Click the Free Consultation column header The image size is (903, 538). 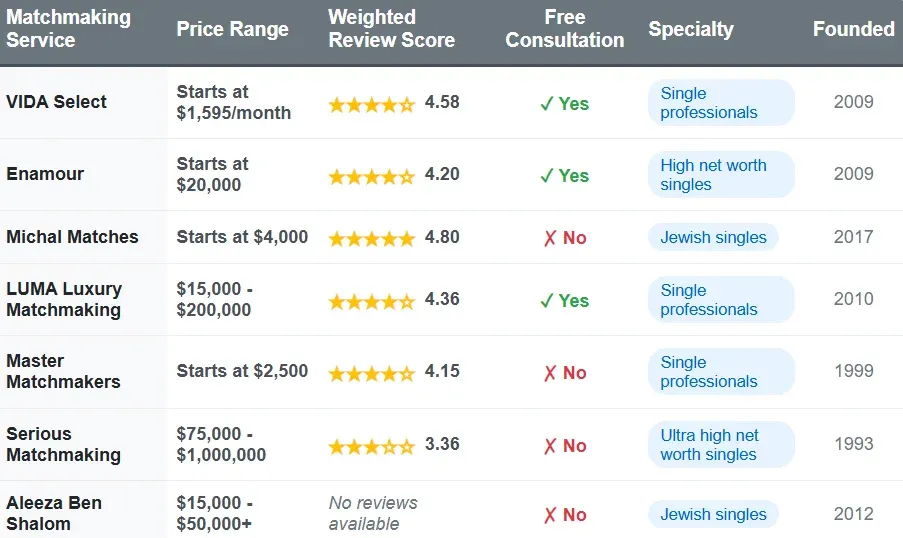pyautogui.click(x=564, y=29)
